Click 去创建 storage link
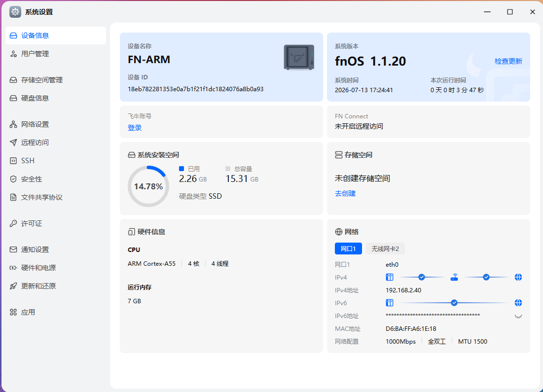Screen dimensions: 543x392 click(345, 194)
